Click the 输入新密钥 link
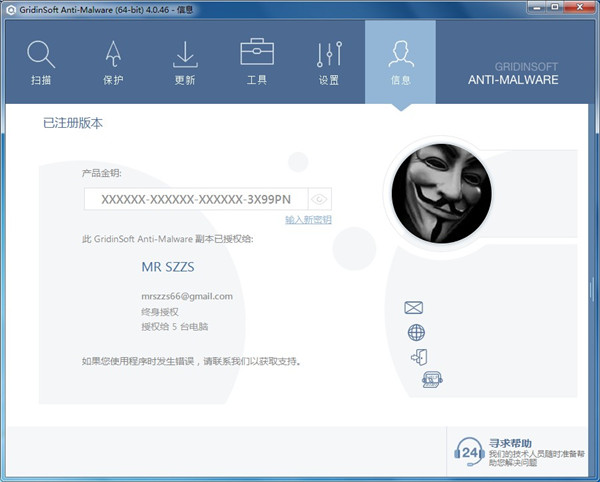 (308, 220)
